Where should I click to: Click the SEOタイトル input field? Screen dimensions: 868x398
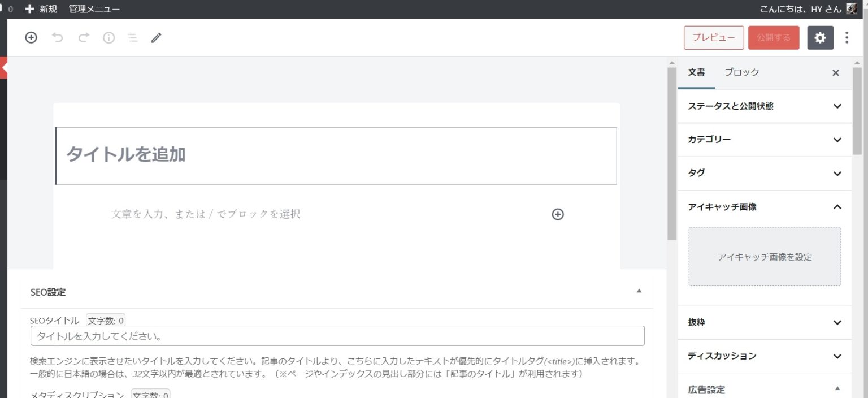[x=337, y=336]
